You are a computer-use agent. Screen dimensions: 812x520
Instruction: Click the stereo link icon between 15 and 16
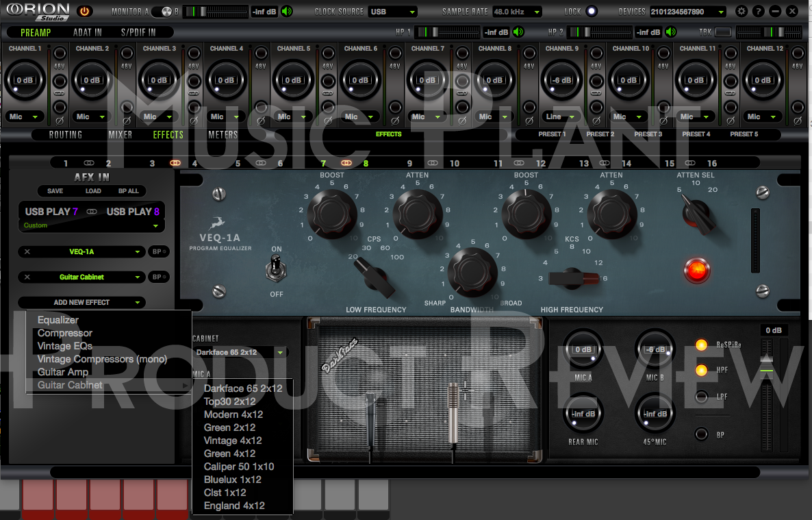690,163
